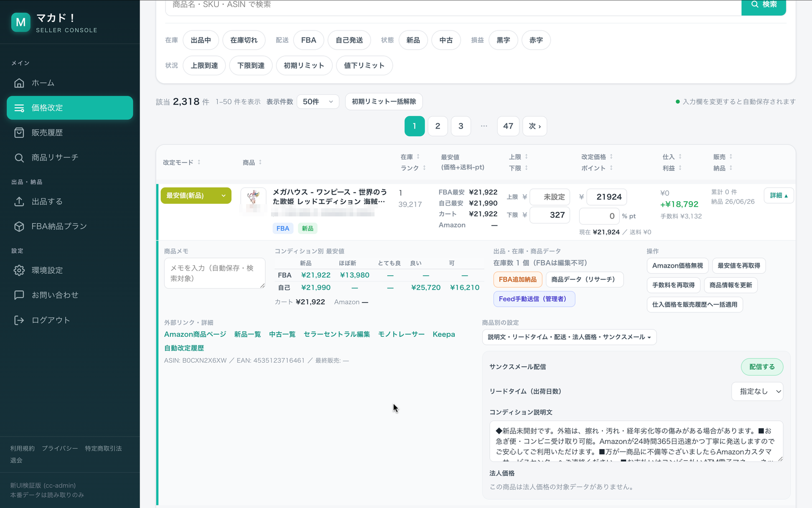
Task: Open the ホーム home icon
Action: [19, 83]
